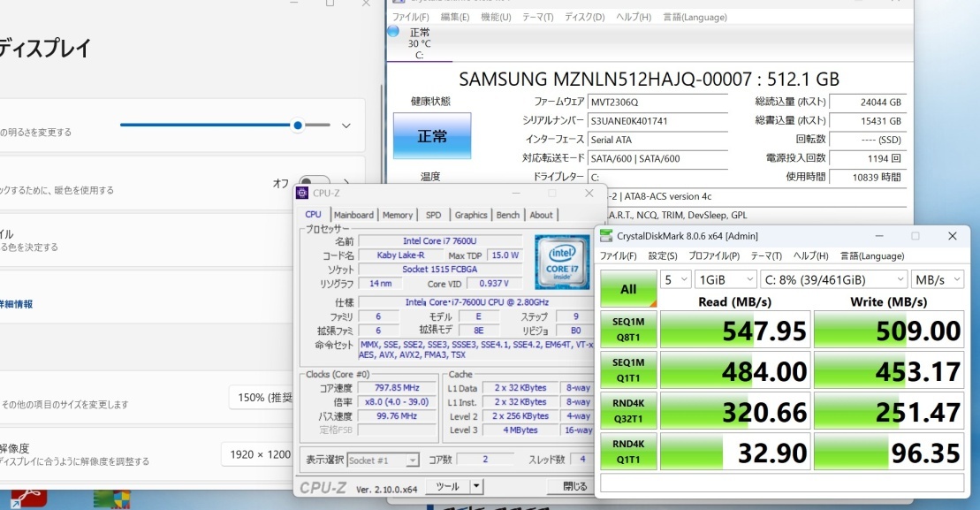Click the power-on hours value 10839 時間
This screenshot has height=510, width=980.
click(868, 177)
